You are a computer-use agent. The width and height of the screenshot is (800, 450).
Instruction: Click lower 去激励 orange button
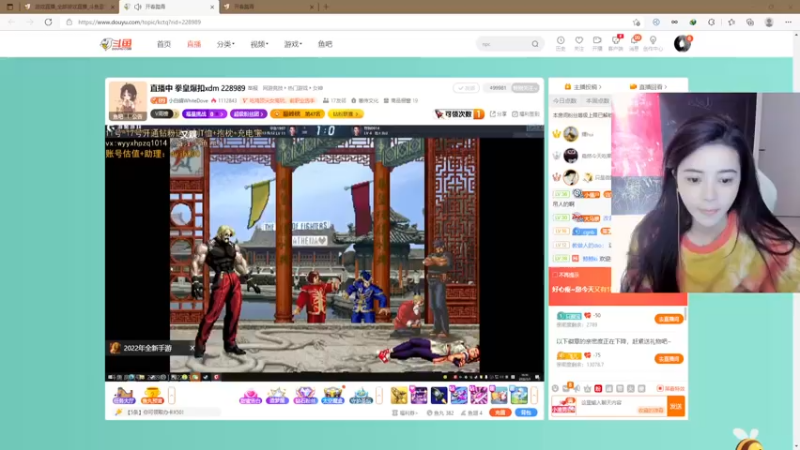(x=668, y=359)
